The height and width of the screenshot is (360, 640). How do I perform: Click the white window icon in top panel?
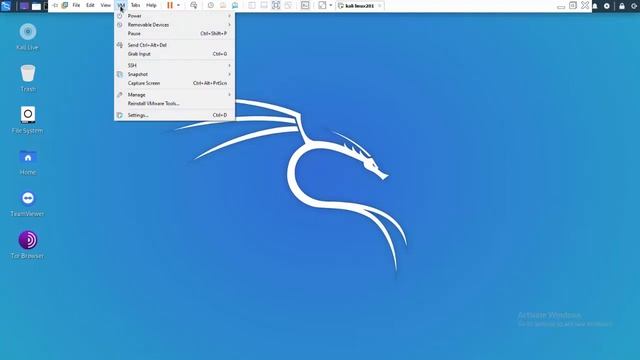(36, 6)
